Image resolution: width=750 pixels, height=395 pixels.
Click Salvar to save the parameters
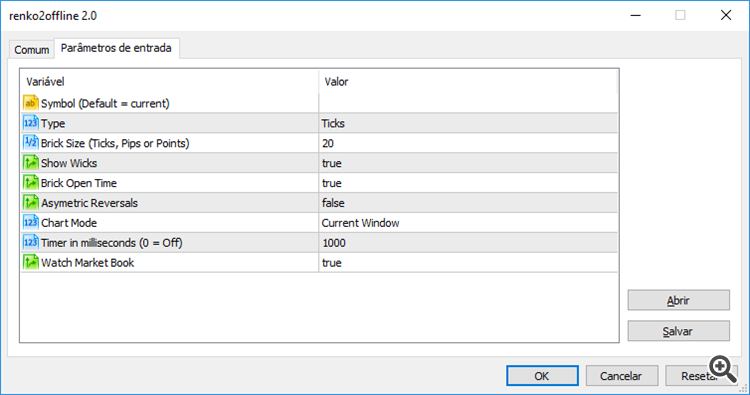click(x=678, y=331)
